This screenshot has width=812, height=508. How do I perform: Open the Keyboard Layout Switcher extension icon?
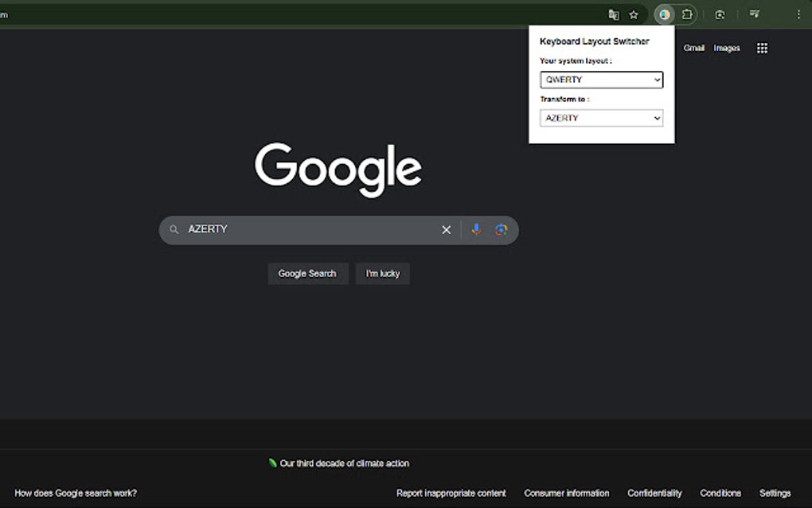coord(664,14)
